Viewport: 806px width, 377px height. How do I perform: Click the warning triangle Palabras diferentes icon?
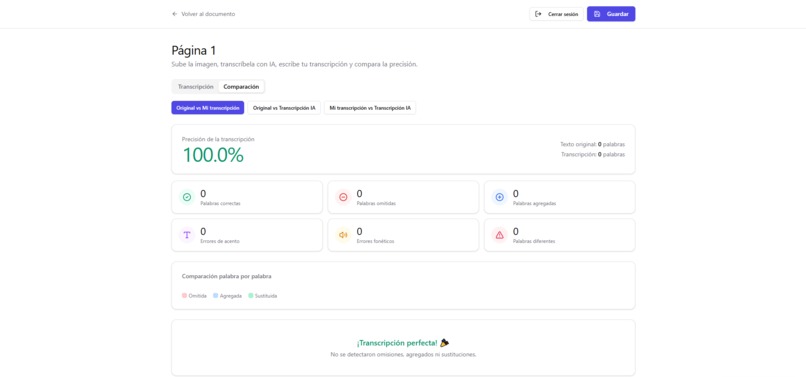click(500, 235)
